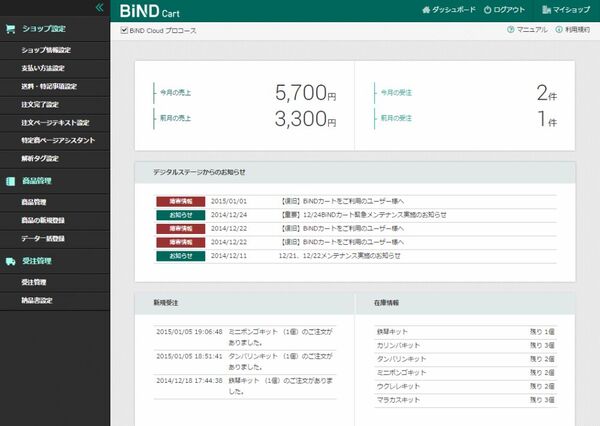
Task: Click the ショップ設定 section header
Action: coord(44,29)
